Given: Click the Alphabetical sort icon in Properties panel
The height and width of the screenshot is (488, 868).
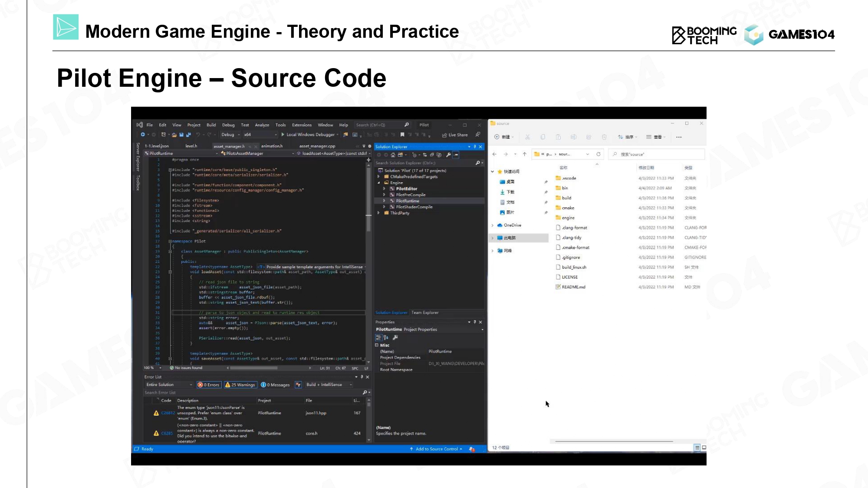Looking at the screenshot, I should [386, 337].
